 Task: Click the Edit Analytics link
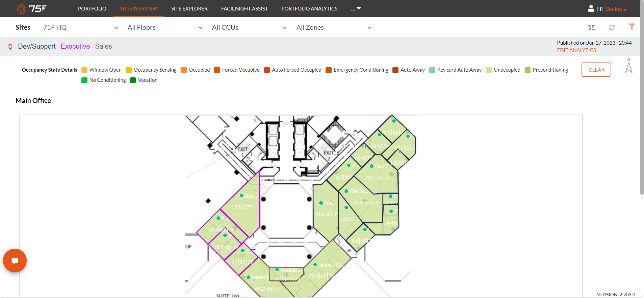(x=576, y=50)
